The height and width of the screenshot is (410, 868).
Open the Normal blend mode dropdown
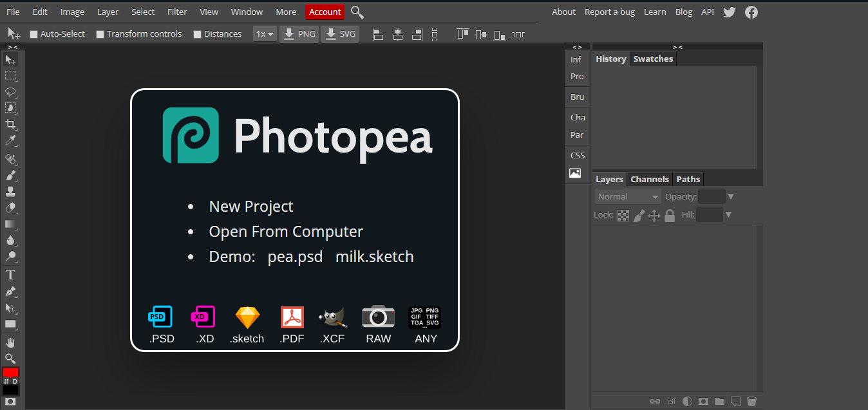628,197
